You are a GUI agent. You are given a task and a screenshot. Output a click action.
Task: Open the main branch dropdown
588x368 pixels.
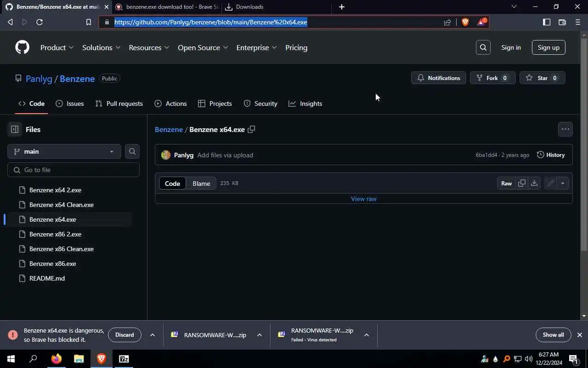coord(64,151)
